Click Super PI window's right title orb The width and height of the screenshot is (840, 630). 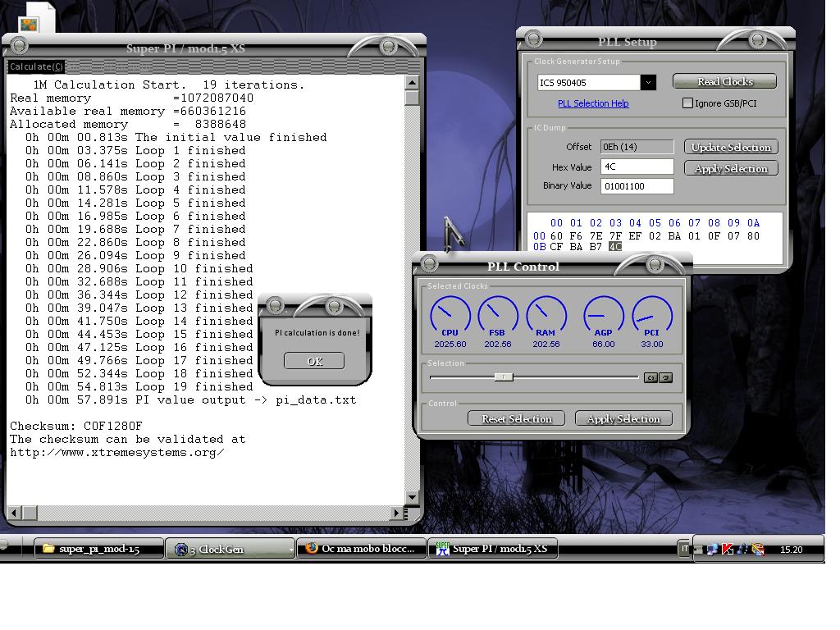[388, 47]
